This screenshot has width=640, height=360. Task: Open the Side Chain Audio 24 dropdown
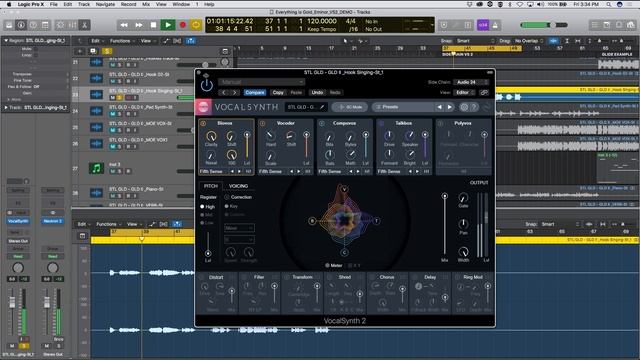point(471,82)
